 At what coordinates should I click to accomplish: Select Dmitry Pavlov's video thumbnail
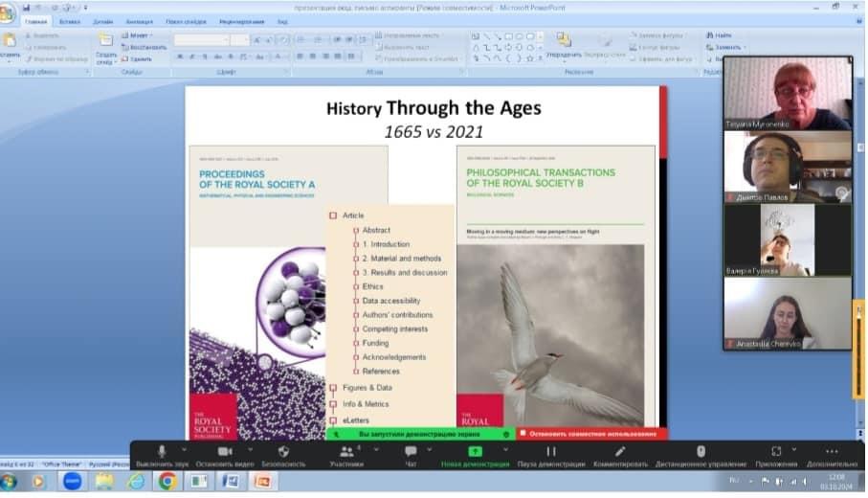coord(788,167)
